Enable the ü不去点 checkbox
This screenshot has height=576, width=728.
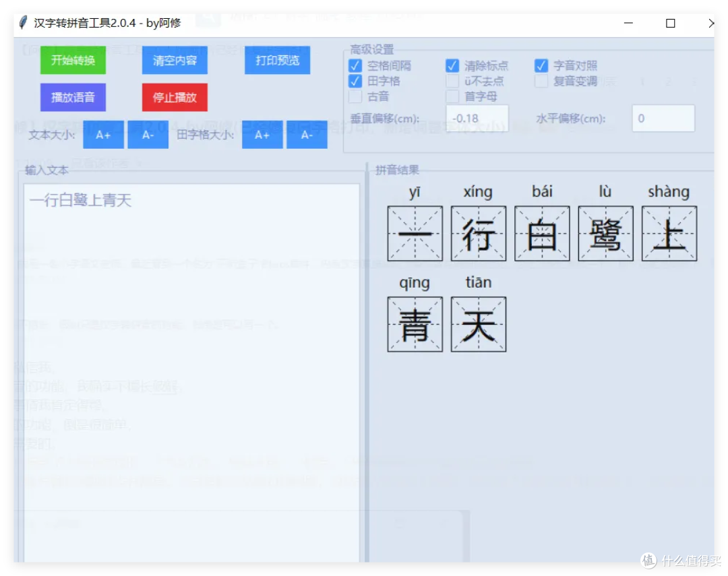coord(452,81)
